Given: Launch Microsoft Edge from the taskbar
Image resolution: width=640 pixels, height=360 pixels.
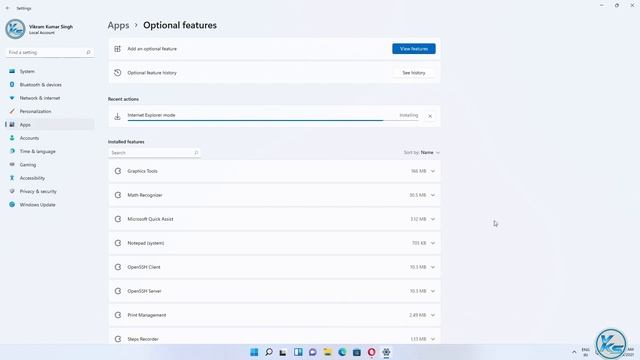Looking at the screenshot, I should pyautogui.click(x=342, y=352).
